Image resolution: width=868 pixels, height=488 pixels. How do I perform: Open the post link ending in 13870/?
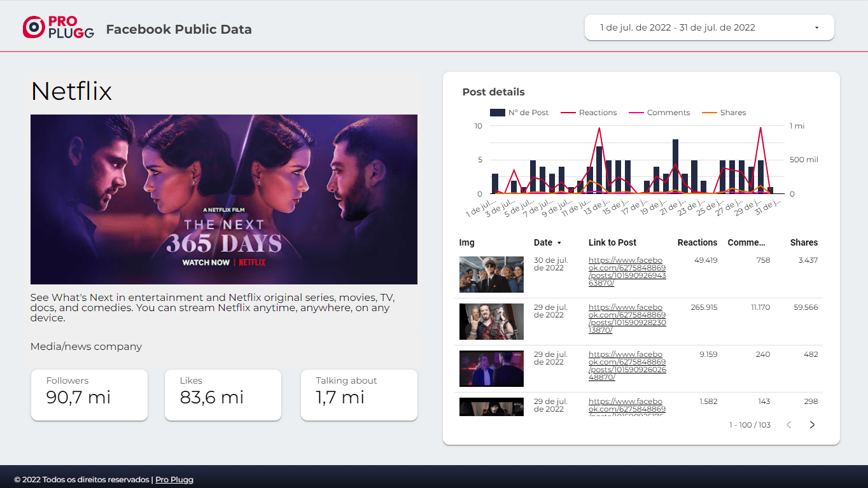pos(627,319)
